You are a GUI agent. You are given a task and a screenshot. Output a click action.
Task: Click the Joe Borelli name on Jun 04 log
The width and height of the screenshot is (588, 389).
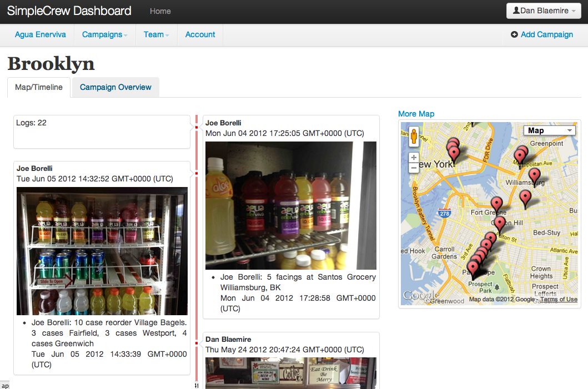pos(224,123)
